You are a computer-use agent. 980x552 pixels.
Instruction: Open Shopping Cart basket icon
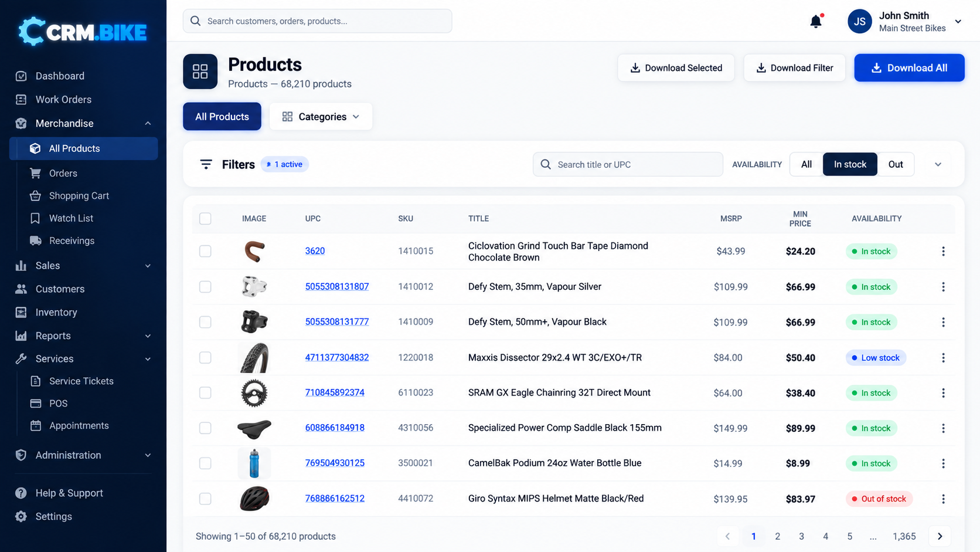point(35,195)
